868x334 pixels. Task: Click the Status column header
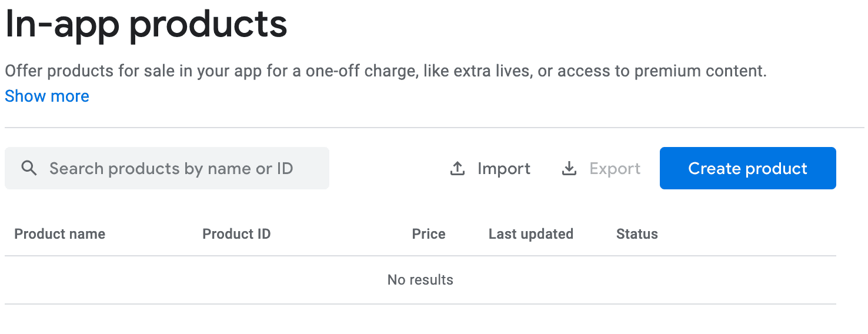click(637, 234)
